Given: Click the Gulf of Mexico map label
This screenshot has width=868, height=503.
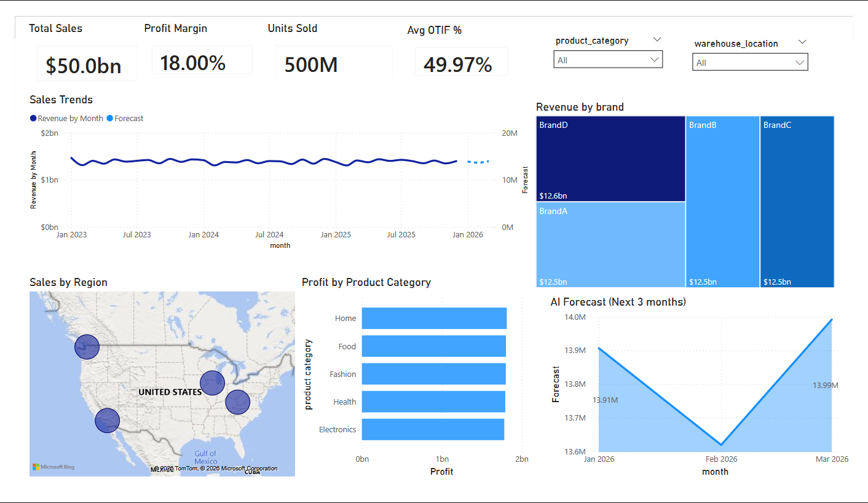Looking at the screenshot, I should 206,457.
